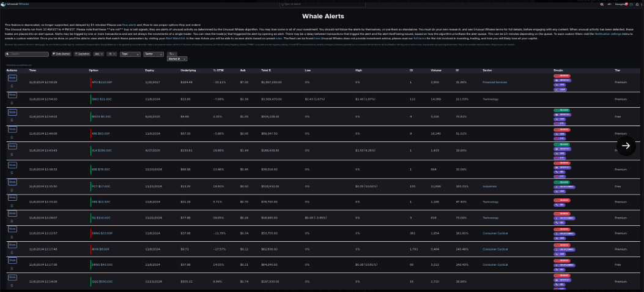The height and width of the screenshot is (292, 644).
Task: Open the Industrials sector link
Action: (489, 186)
